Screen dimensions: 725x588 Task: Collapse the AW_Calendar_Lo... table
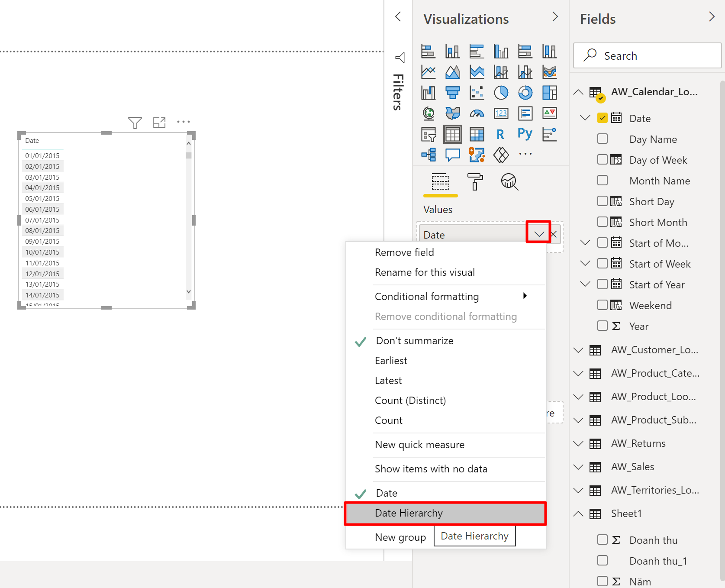click(x=578, y=92)
